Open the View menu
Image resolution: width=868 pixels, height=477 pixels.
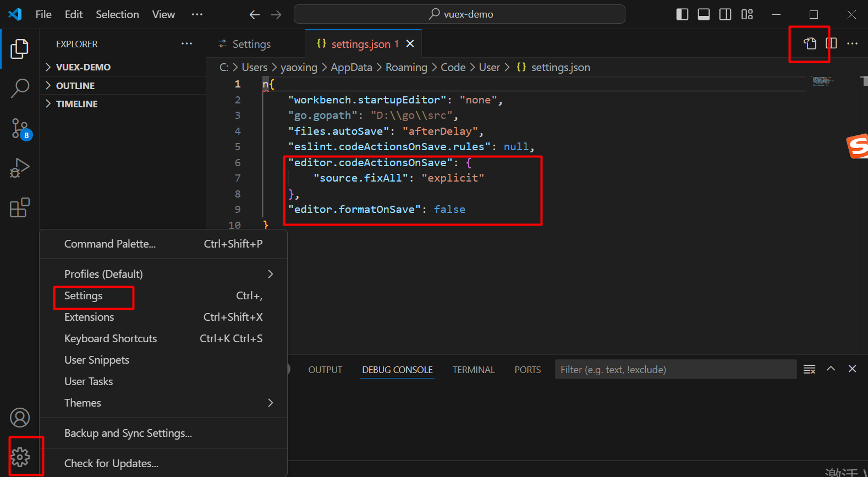click(x=163, y=14)
